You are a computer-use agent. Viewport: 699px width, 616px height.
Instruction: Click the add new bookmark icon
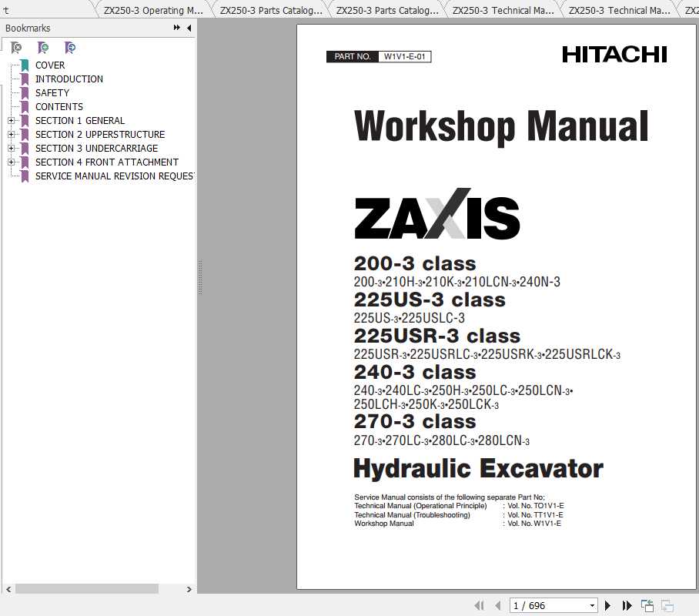click(x=43, y=48)
